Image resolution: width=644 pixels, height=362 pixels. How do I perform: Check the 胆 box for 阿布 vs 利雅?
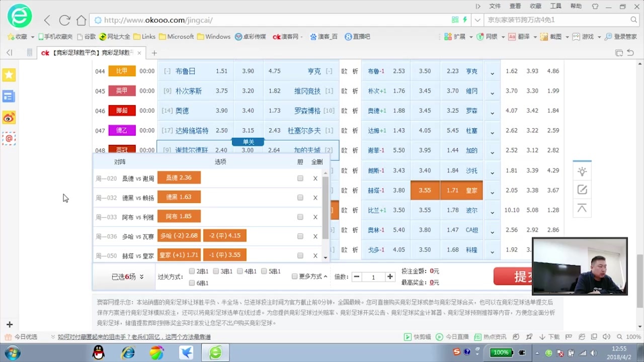[300, 217]
